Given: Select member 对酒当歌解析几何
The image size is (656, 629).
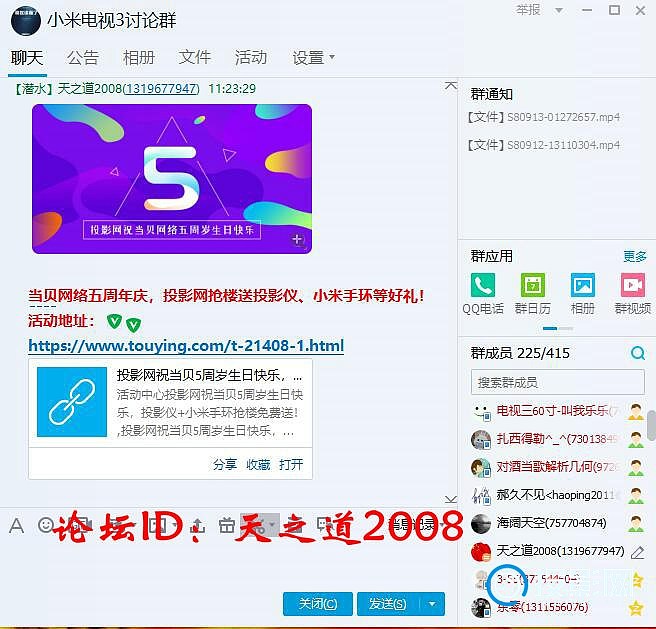Looking at the screenshot, I should 558,467.
